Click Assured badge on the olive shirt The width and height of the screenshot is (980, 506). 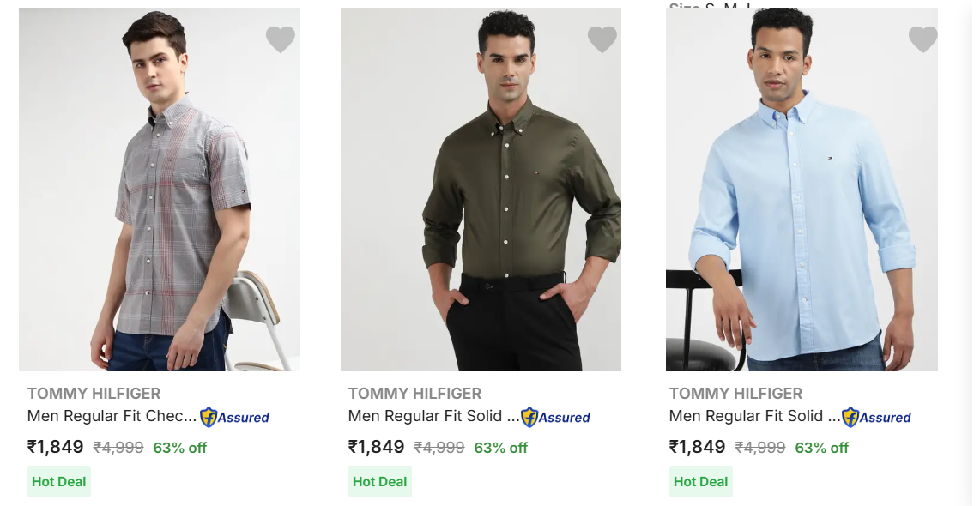pos(555,418)
